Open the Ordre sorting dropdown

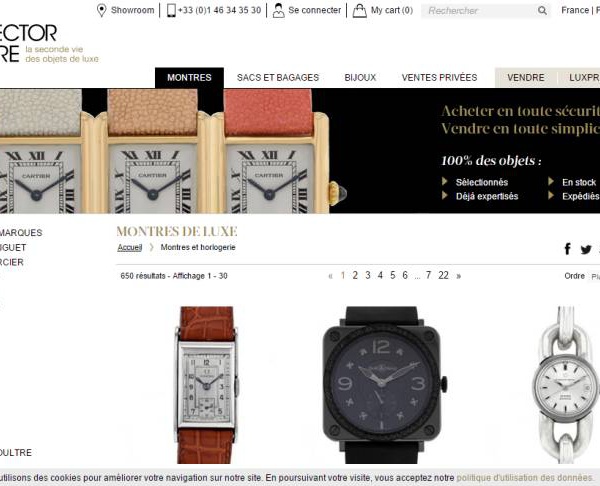click(596, 276)
